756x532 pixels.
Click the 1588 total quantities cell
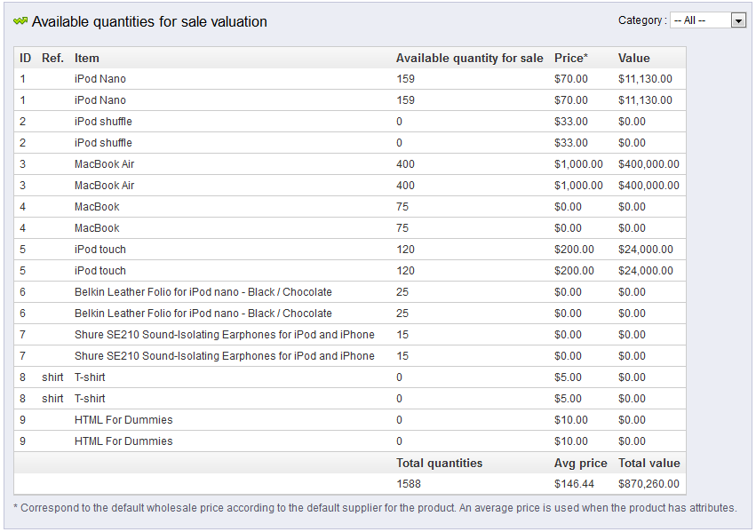(409, 484)
